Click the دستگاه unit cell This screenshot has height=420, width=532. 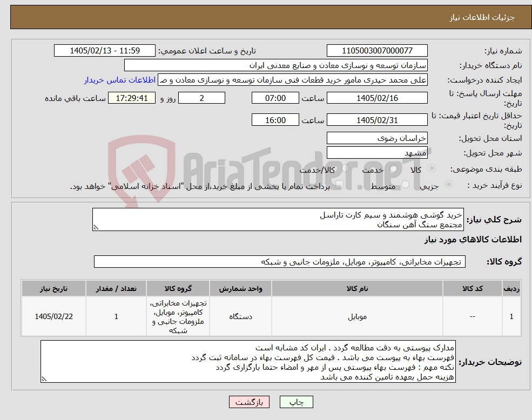pos(240,316)
